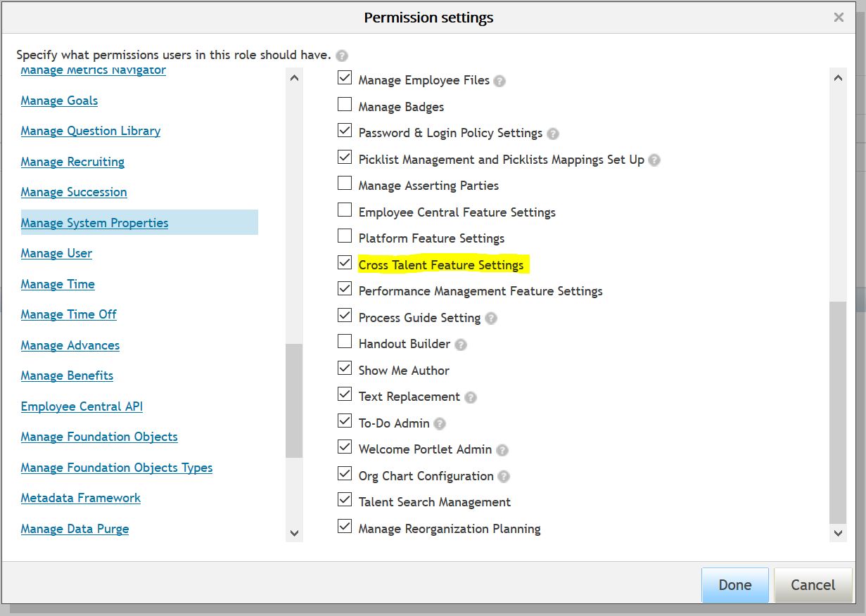Toggle Org Chart Configuration checkbox
The image size is (866, 616).
345,473
